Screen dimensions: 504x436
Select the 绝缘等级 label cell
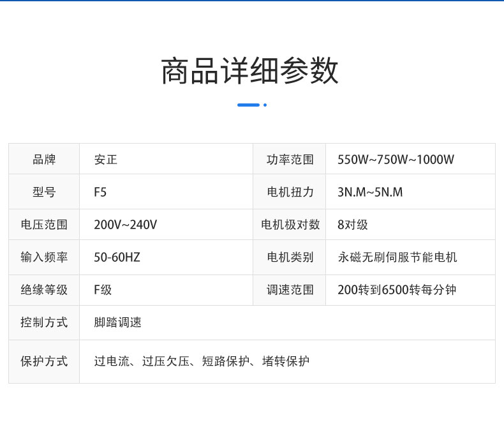point(44,290)
